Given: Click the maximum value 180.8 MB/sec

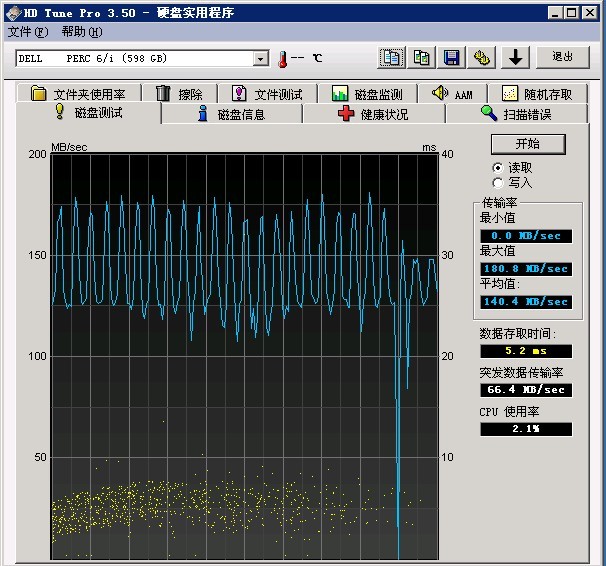Looking at the screenshot, I should click(526, 269).
